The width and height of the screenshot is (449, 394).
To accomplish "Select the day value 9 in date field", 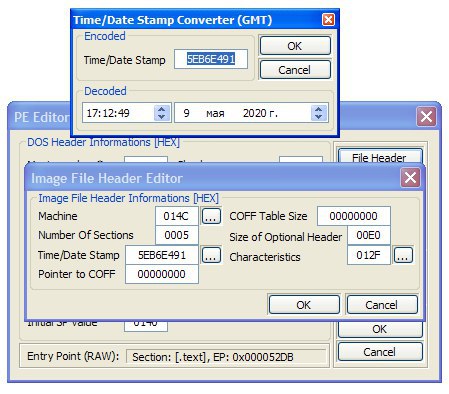I will coord(186,113).
